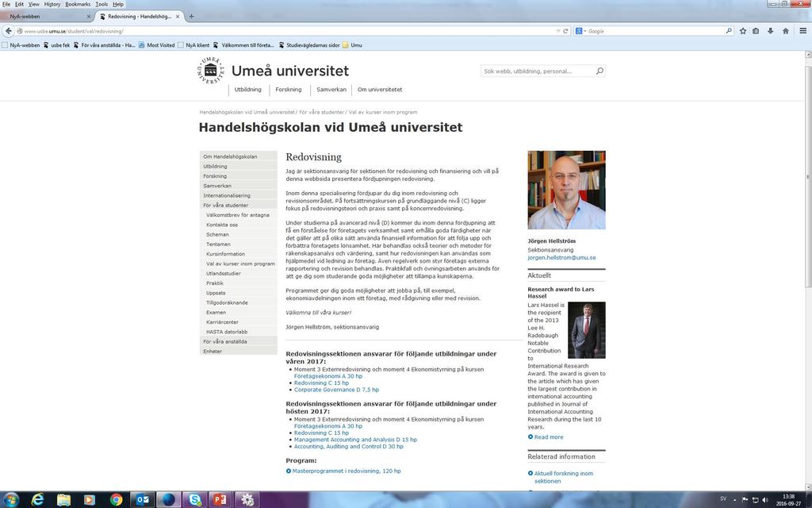This screenshot has height=508, width=812.
Task: Open the bookmarks list icon
Action: coord(756,31)
